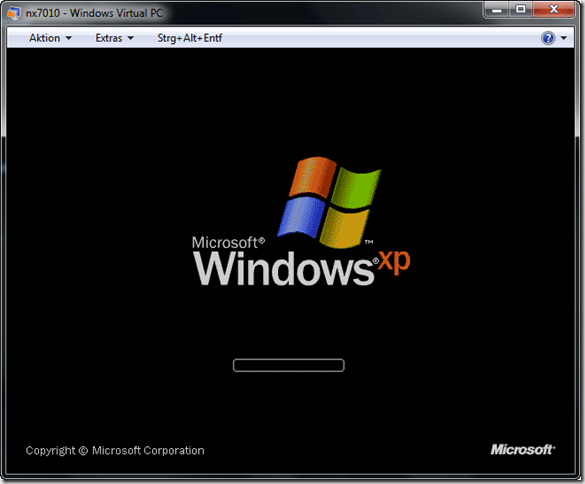Expand the Aktion dropdown arrow

(x=69, y=38)
